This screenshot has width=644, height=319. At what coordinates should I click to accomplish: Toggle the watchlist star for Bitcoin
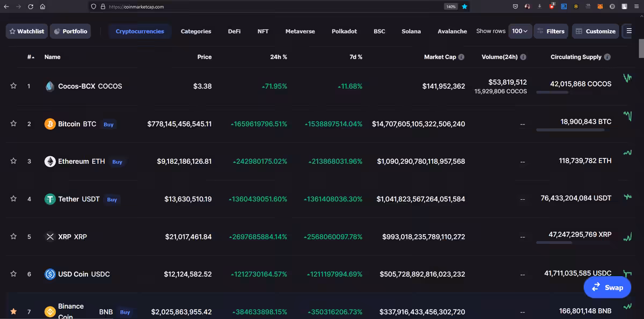[x=13, y=124]
